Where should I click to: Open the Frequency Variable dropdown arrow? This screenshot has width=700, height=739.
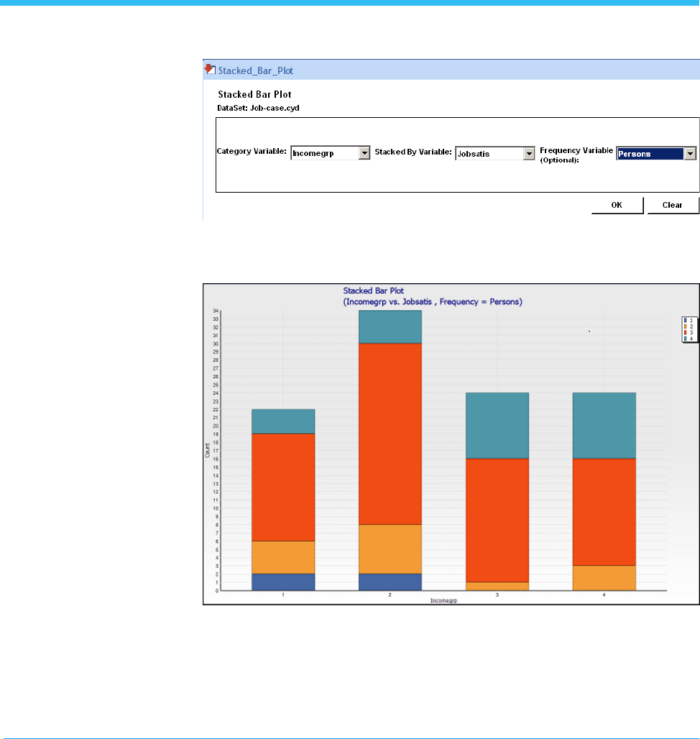click(691, 153)
